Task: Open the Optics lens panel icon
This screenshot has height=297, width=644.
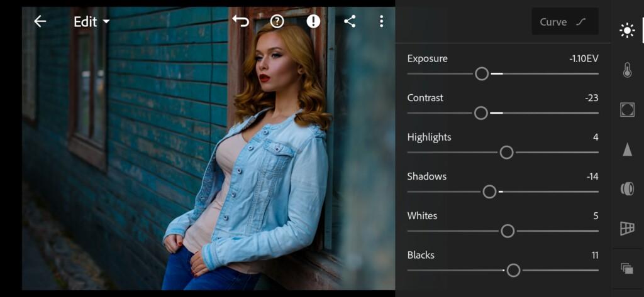Action: point(627,189)
